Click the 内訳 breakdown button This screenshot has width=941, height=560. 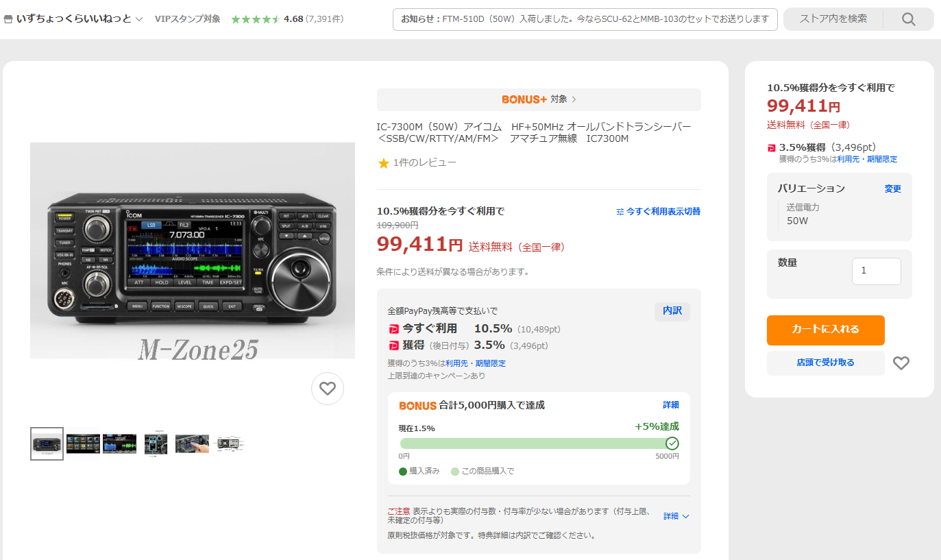[672, 311]
